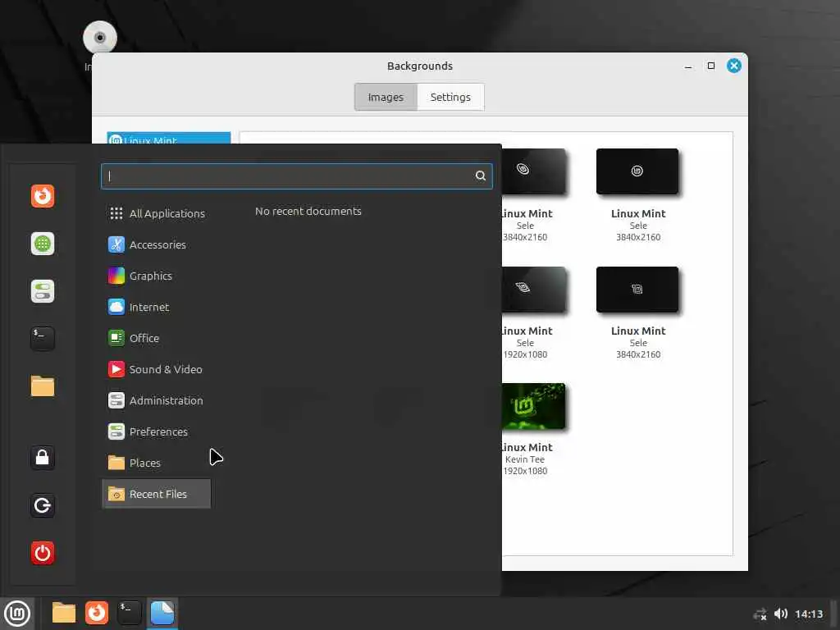This screenshot has width=840, height=630.
Task: Pick second-row right Sele 3840x2160 wallpaper
Action: 637,290
